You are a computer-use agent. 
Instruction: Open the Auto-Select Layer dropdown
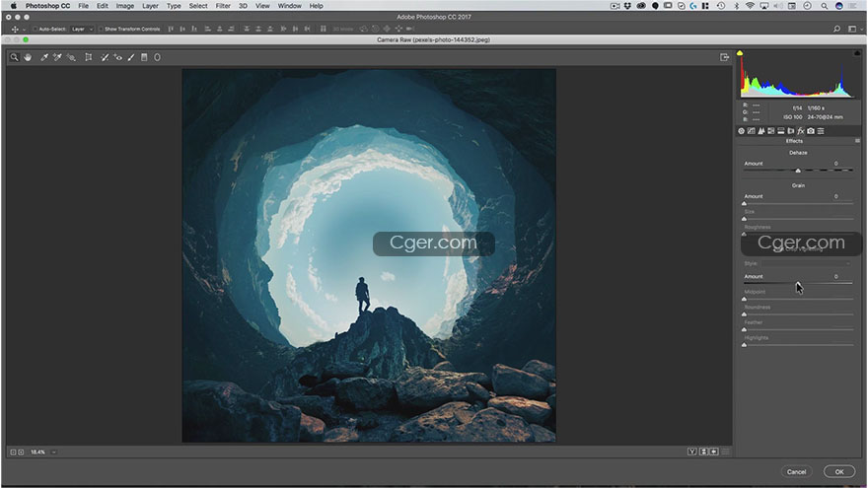click(x=82, y=29)
